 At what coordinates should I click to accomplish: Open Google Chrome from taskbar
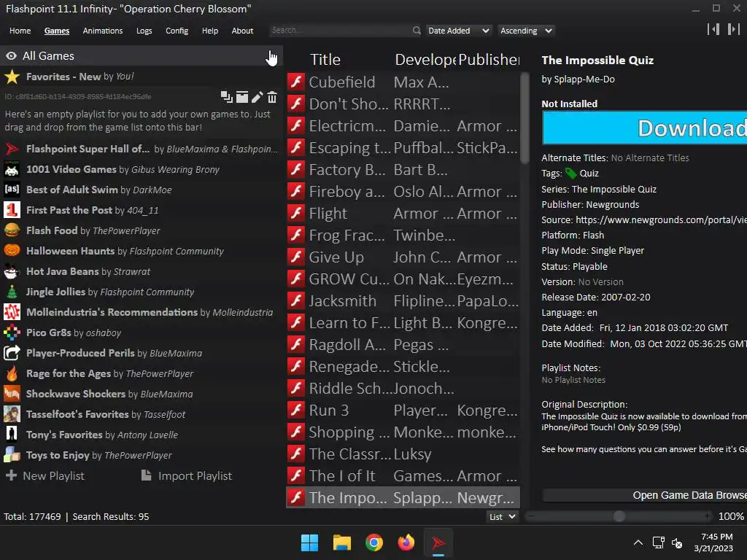[x=374, y=542]
